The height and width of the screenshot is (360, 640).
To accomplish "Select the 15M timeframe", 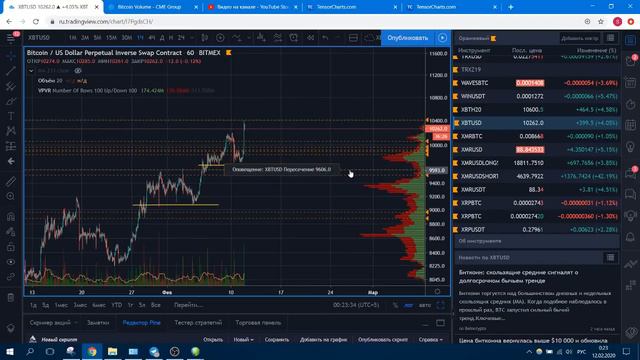I will click(x=111, y=38).
